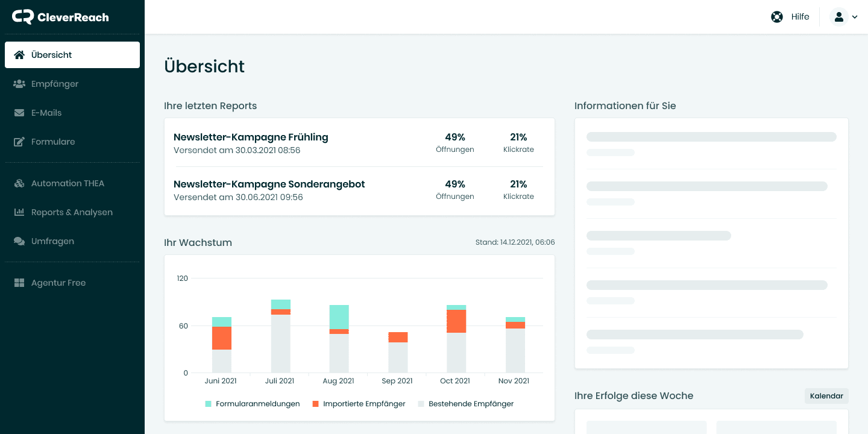Open Hilfe from the top bar

[x=799, y=16]
